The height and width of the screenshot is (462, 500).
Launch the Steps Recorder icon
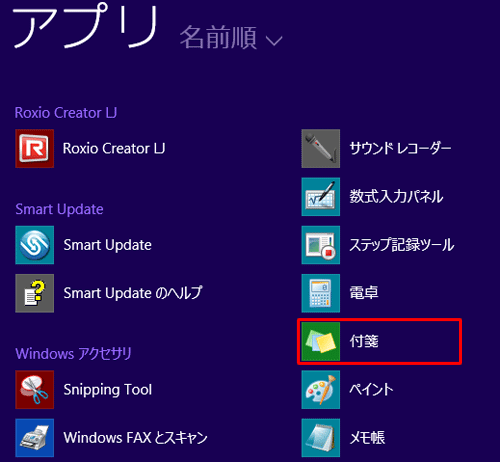pos(321,245)
